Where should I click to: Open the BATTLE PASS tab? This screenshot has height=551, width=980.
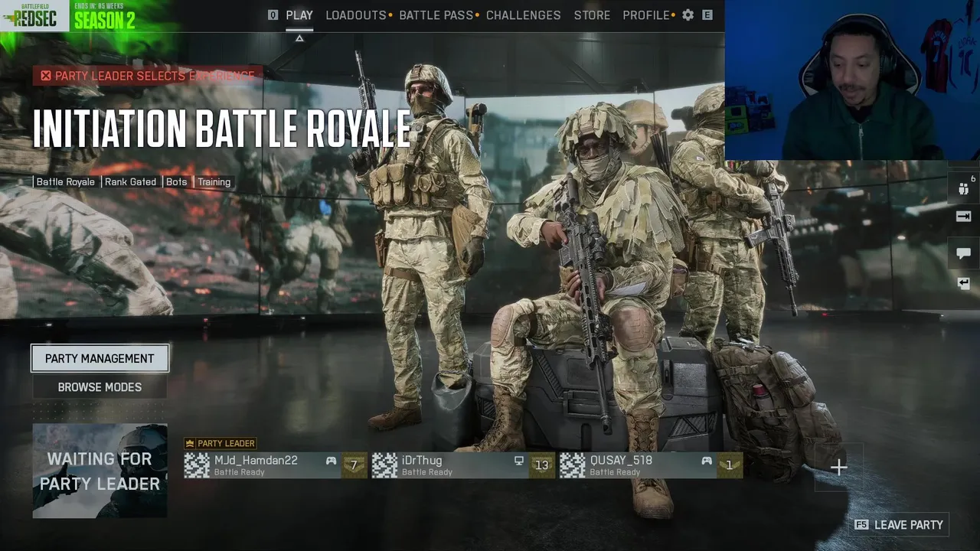(x=436, y=15)
